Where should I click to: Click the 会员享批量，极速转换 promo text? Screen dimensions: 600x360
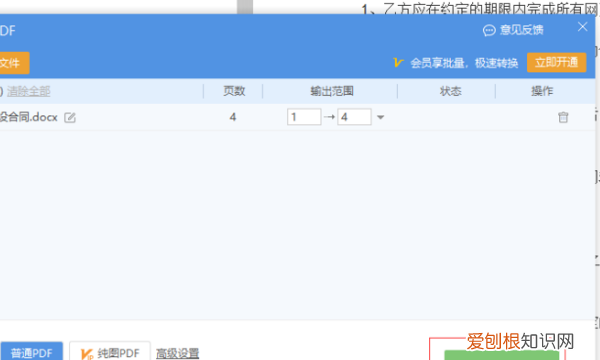[x=464, y=63]
